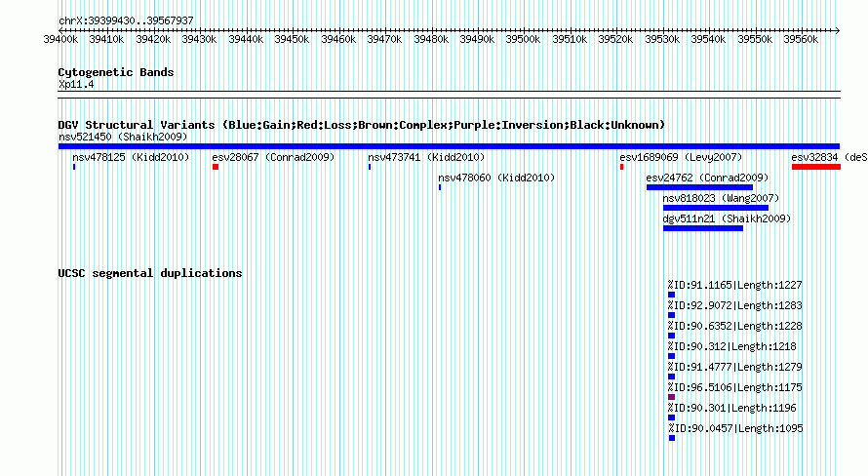Click the 39400k ruler position
This screenshot has height=476, width=868.
click(60, 39)
